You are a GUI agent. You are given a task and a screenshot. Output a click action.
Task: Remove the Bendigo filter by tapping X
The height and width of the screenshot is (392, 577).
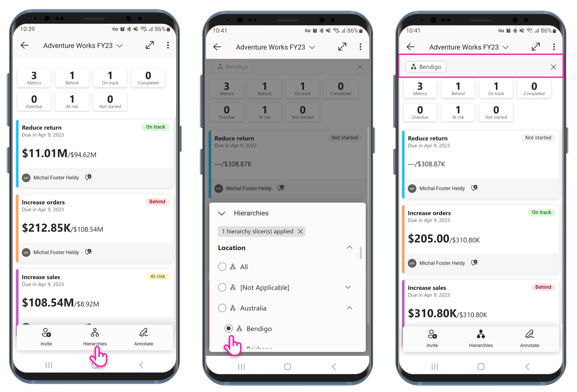tap(554, 67)
